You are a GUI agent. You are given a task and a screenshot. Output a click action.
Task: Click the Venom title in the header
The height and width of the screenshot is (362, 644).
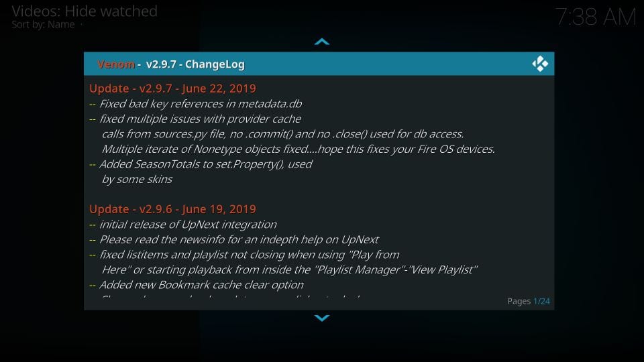tap(116, 64)
